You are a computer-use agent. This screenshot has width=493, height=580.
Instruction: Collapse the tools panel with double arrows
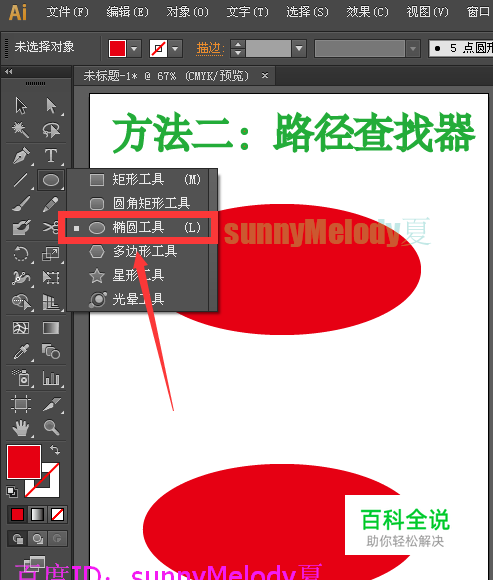click(9, 71)
